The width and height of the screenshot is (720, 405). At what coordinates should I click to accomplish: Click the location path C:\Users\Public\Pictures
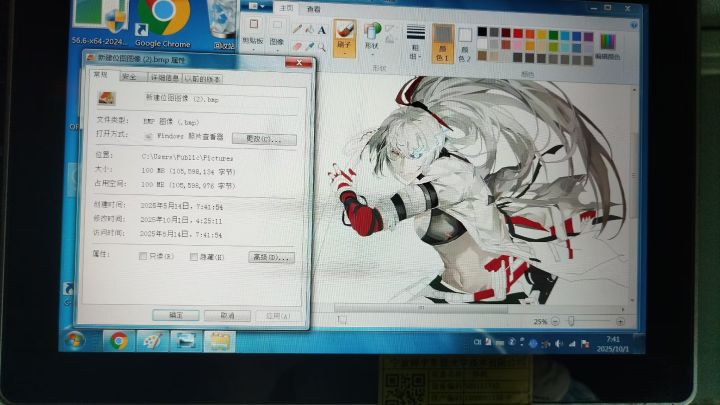(187, 158)
